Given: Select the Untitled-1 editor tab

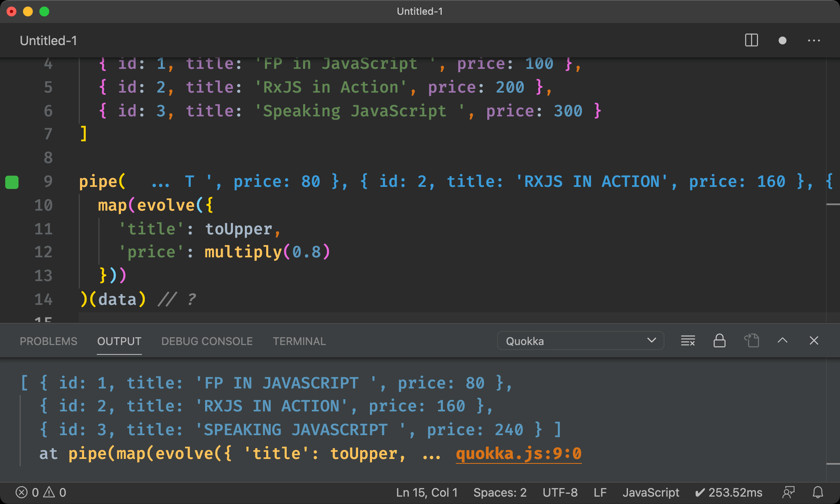Looking at the screenshot, I should click(48, 41).
